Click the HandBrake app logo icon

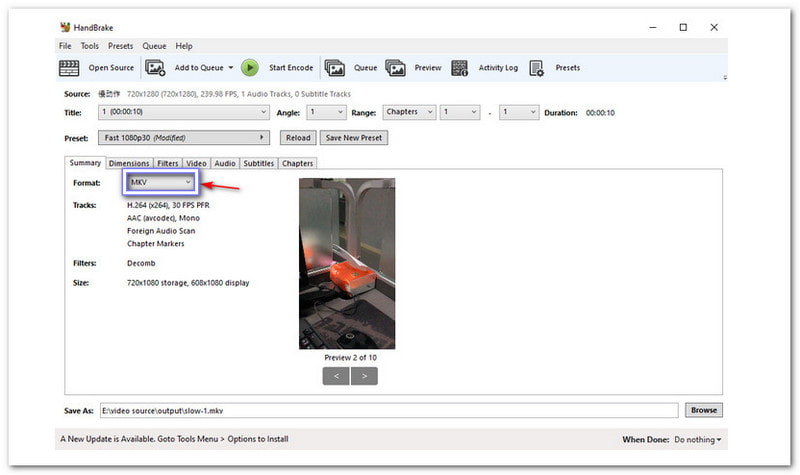65,27
